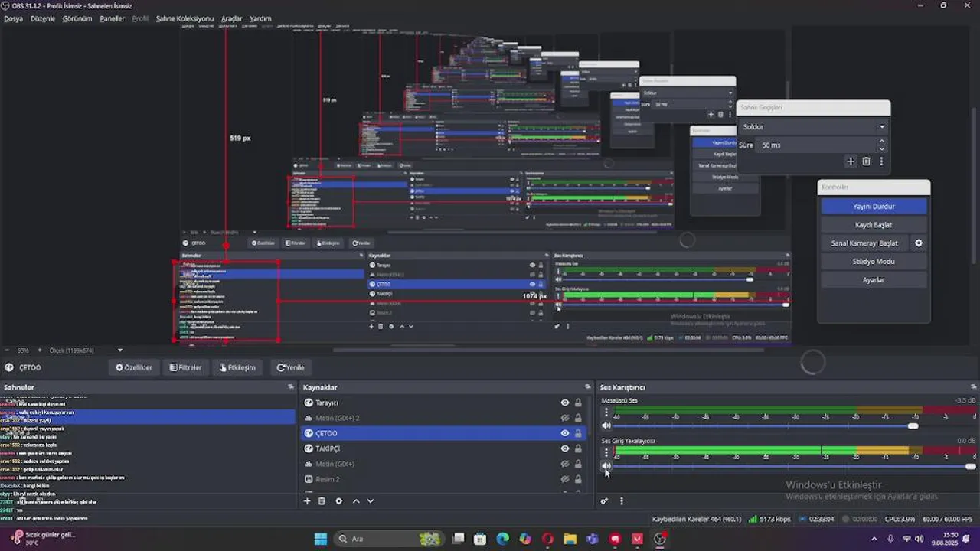The image size is (980, 551).
Task: Open the Araçlar menu
Action: (231, 18)
